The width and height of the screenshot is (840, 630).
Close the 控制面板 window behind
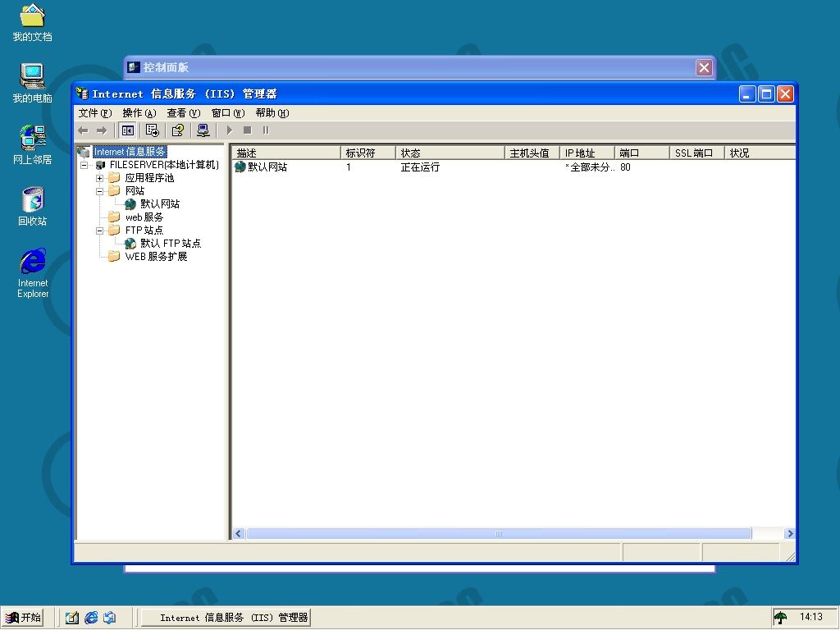point(704,67)
